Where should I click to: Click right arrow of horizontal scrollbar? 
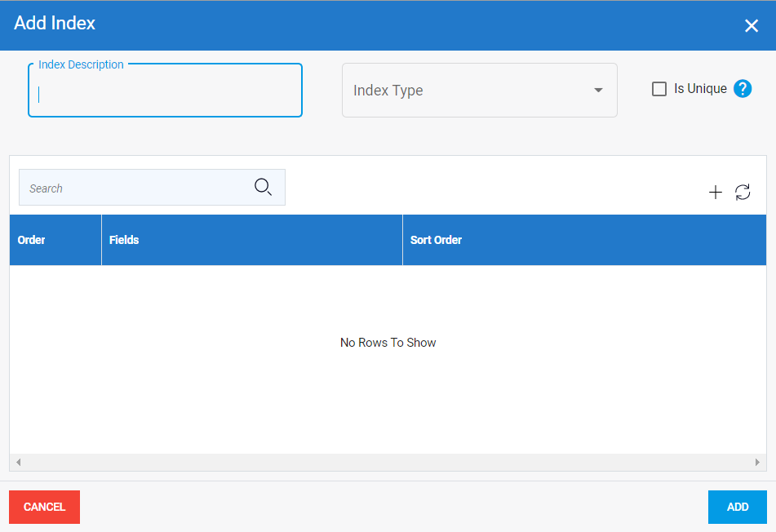click(757, 463)
